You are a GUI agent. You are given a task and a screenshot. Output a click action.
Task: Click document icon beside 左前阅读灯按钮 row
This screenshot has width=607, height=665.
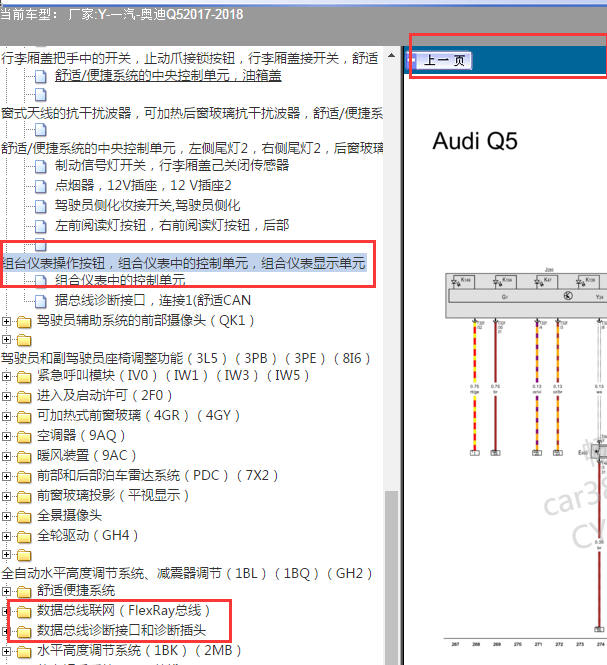coord(41,226)
